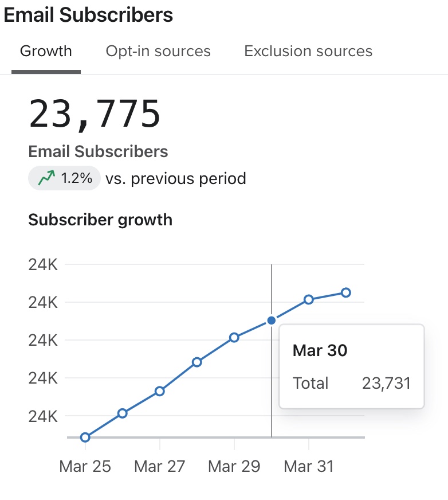This screenshot has height=500, width=448.
Task: Click the 23,731 total in the tooltip
Action: (x=387, y=383)
